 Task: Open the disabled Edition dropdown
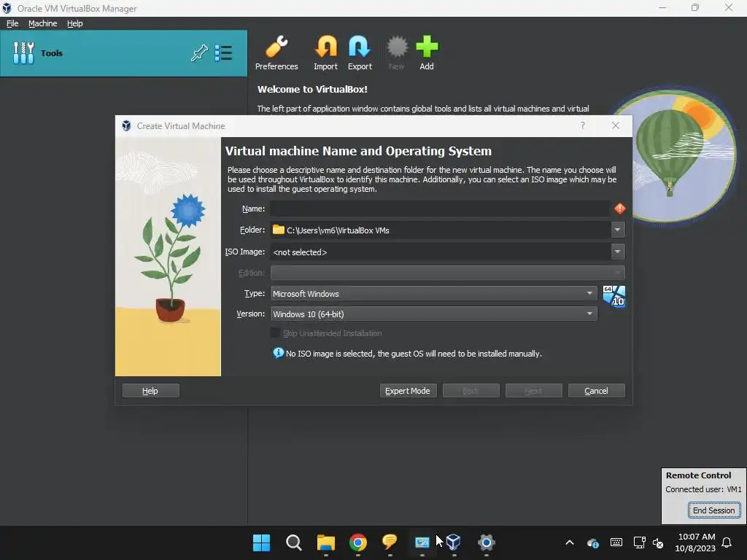(447, 273)
